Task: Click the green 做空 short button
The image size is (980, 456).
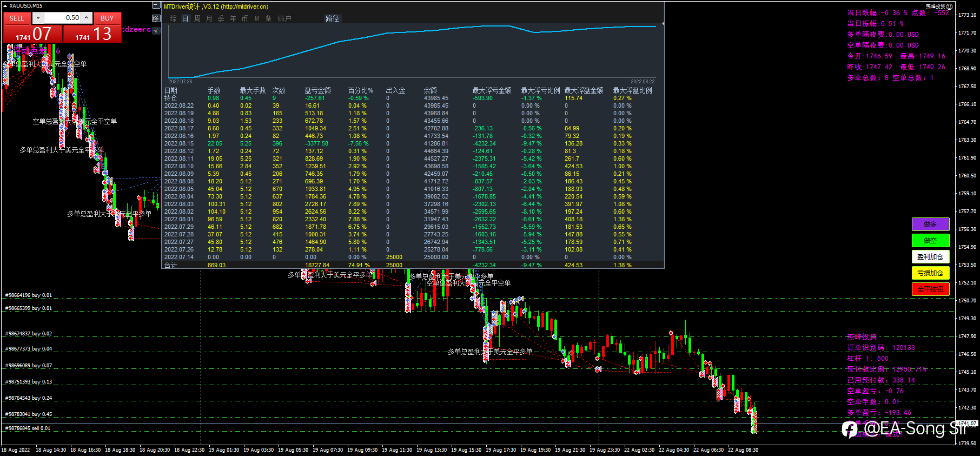Action: [x=930, y=241]
